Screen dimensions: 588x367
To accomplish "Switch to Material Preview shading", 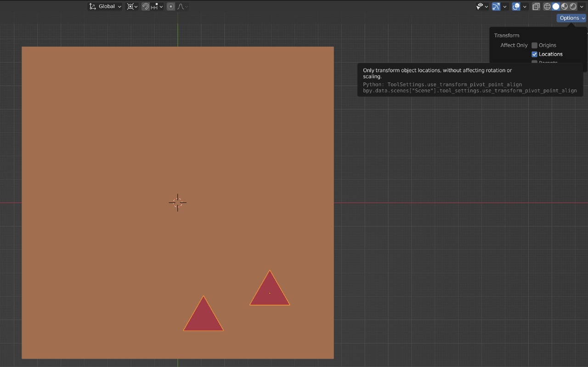I will point(565,6).
